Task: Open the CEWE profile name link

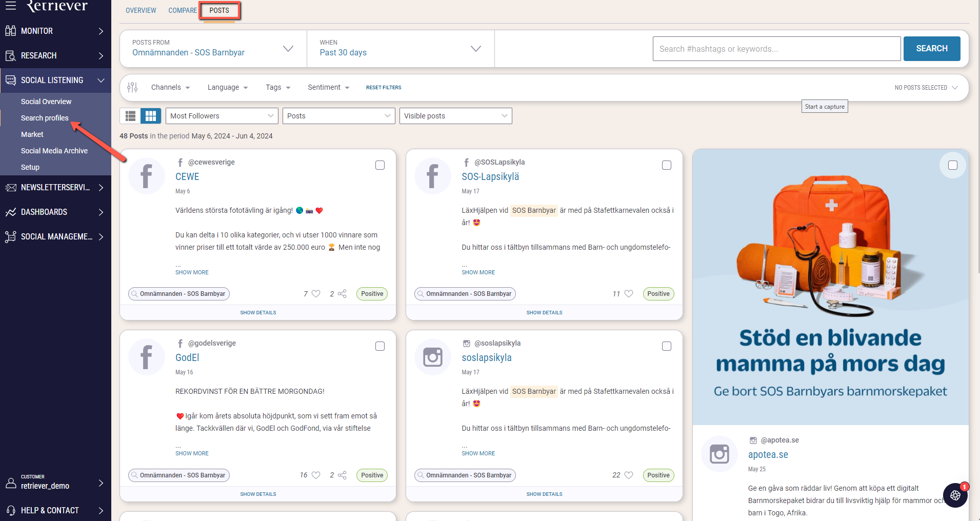Action: 187,176
